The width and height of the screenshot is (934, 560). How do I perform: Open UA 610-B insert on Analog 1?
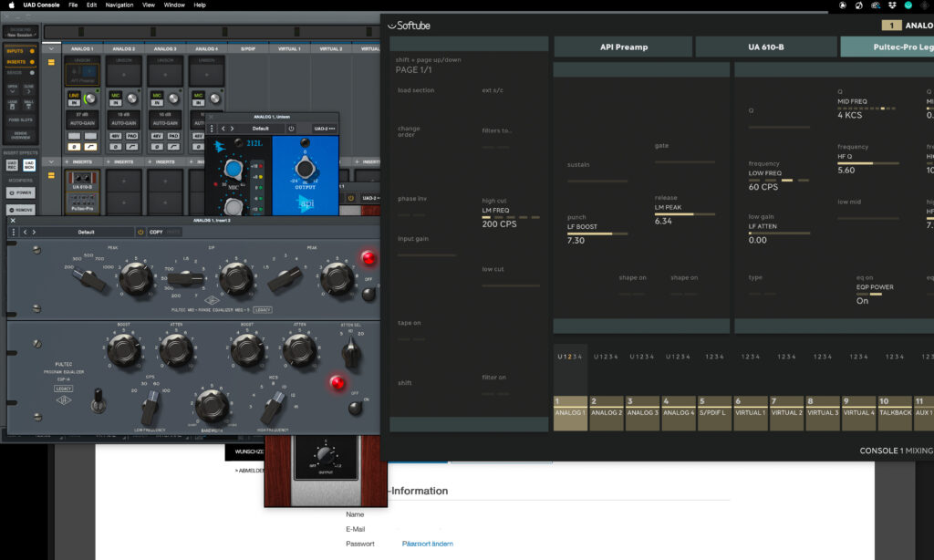point(82,181)
